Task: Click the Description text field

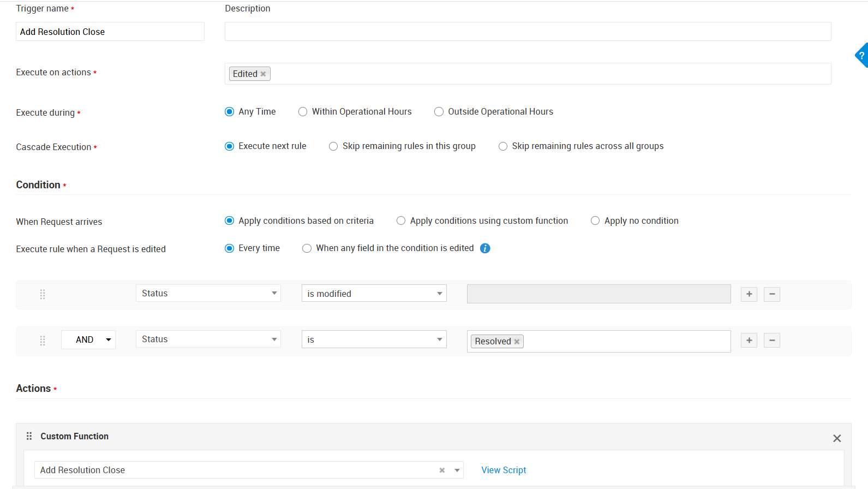Action: coord(528,32)
